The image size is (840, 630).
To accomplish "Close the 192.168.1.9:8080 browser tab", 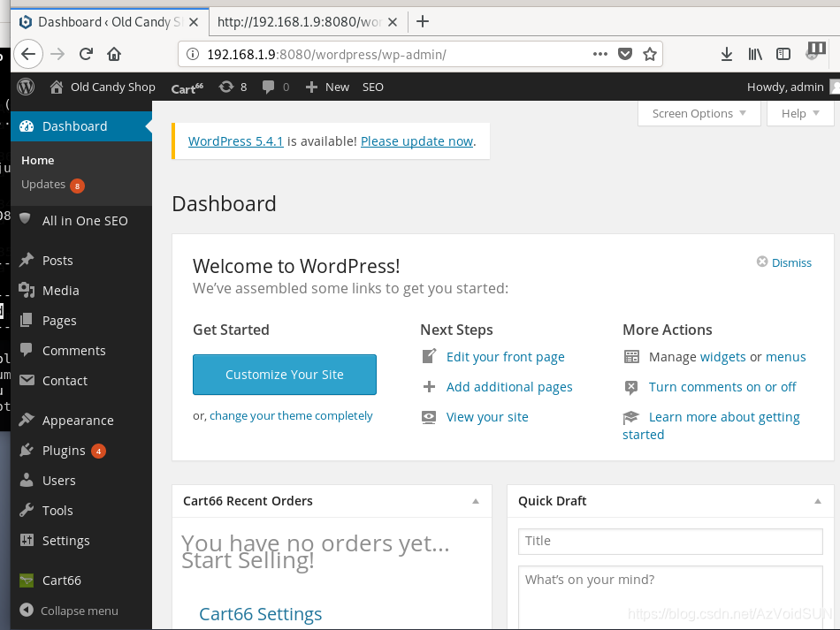I will pos(393,22).
